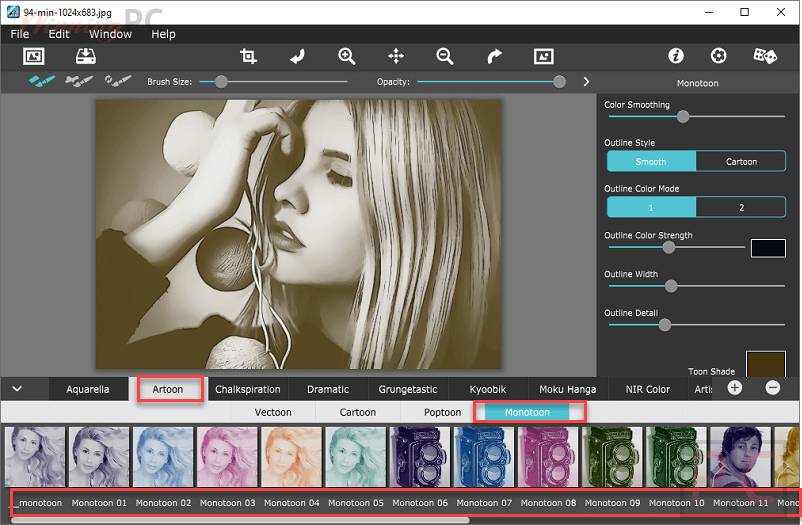Open the Help menu
The height and width of the screenshot is (525, 802).
163,34
